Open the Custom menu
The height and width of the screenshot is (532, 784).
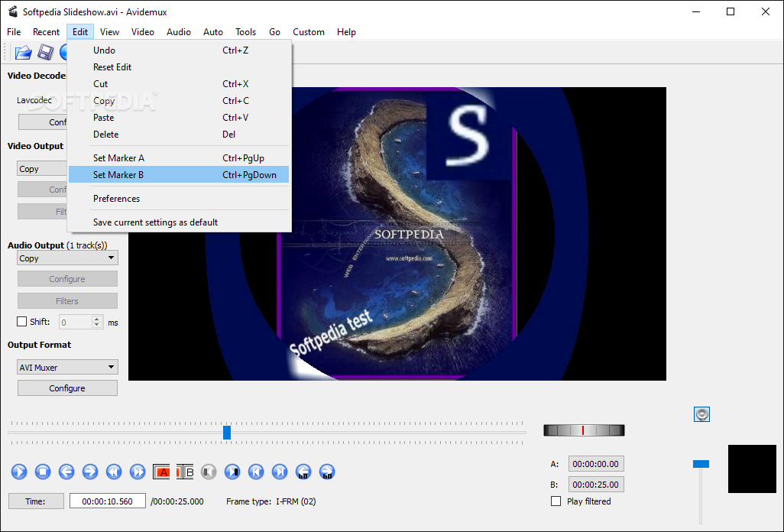pyautogui.click(x=309, y=32)
